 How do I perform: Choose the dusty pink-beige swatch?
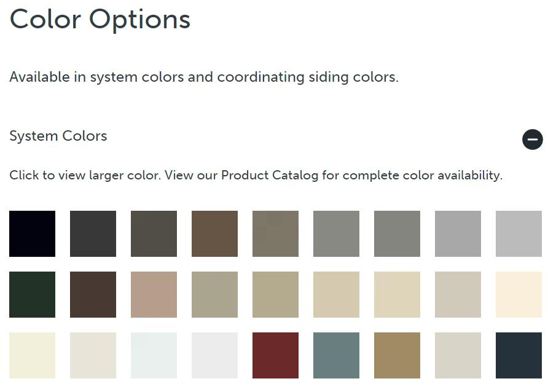(x=154, y=294)
